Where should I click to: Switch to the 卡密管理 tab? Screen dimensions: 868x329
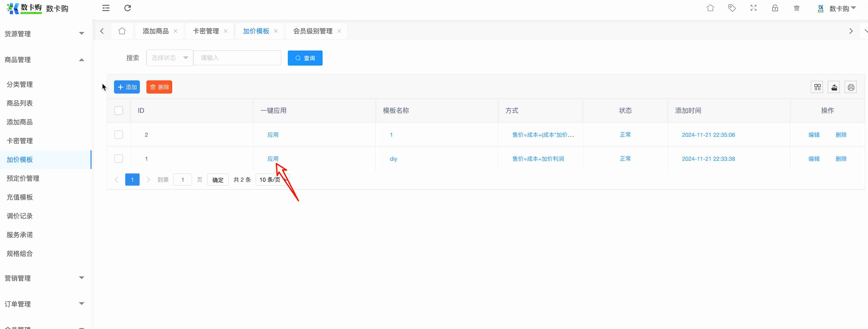coord(206,31)
